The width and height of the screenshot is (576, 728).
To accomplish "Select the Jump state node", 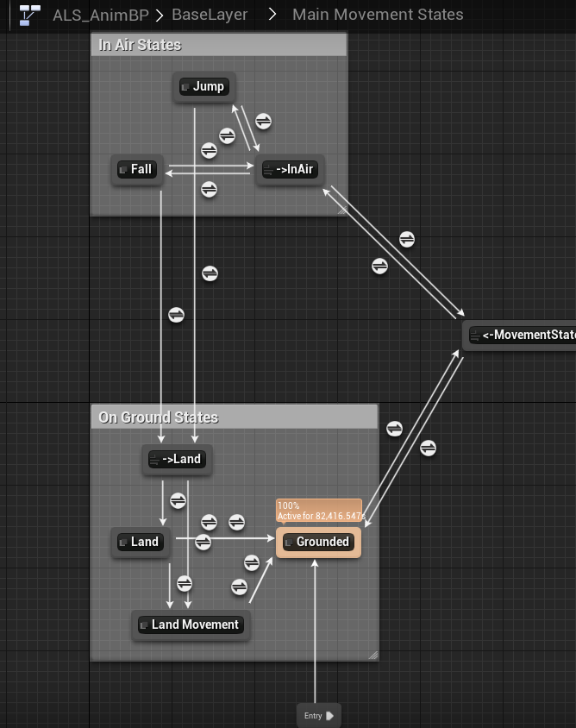I will (x=203, y=86).
